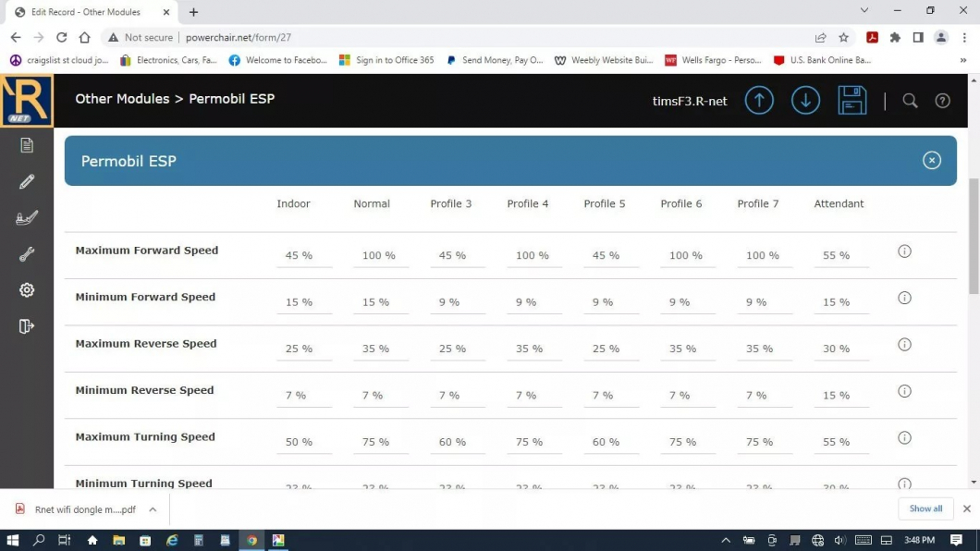Open taskbar volume control
Viewport: 980px width, 551px height.
pyautogui.click(x=839, y=541)
